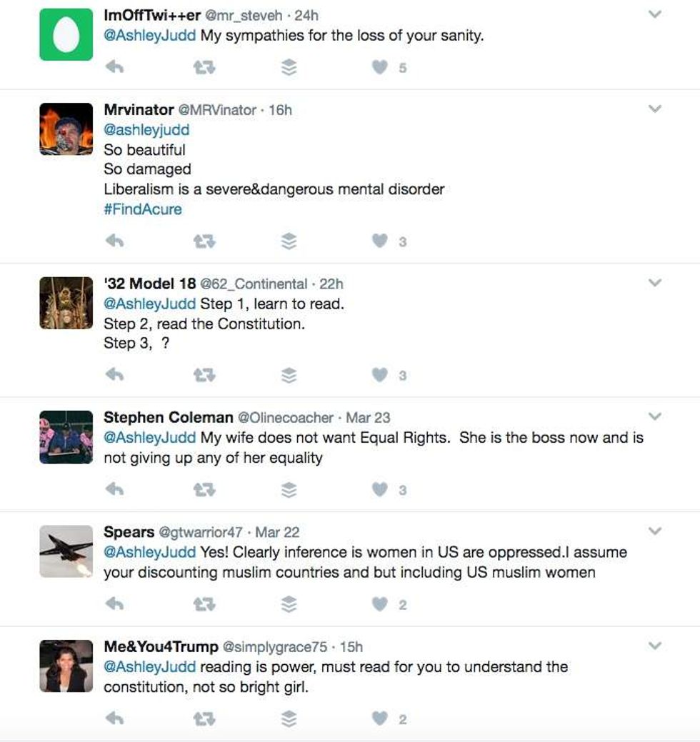Open the dropdown arrow on ImOffTwi++er's tweet
The height and width of the screenshot is (742, 700).
(655, 15)
